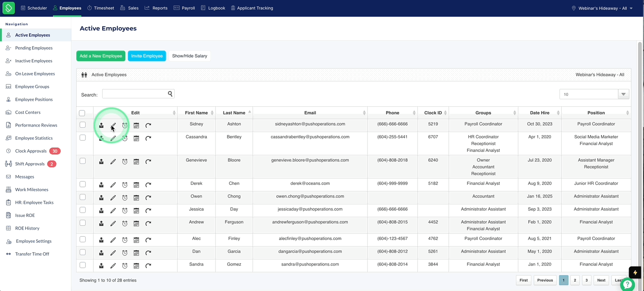644x291 pixels.
Task: Click Add a New Employee button
Action: tap(101, 56)
